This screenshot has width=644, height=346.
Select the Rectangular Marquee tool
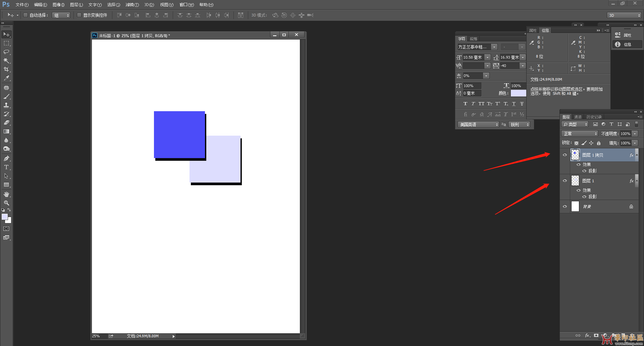tap(6, 43)
